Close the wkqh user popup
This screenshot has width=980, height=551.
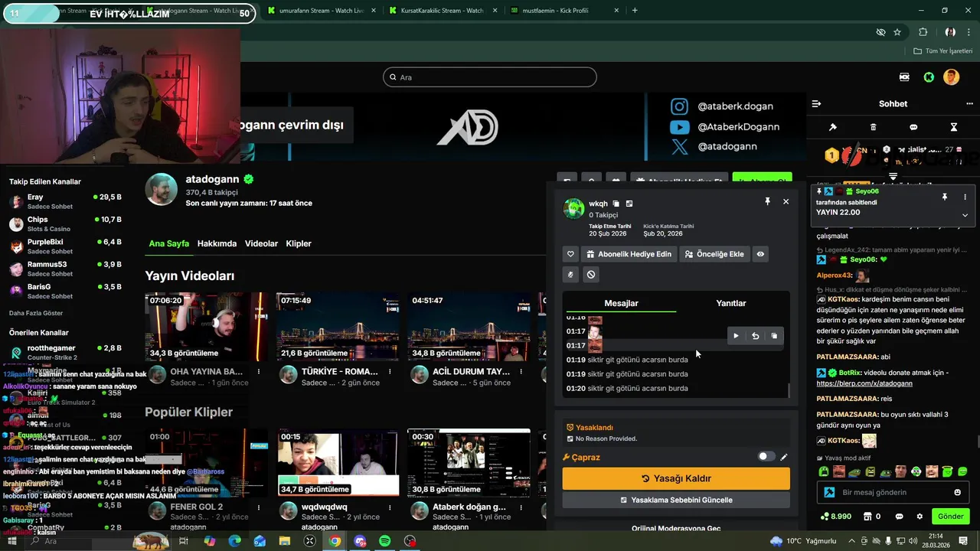[x=786, y=201]
